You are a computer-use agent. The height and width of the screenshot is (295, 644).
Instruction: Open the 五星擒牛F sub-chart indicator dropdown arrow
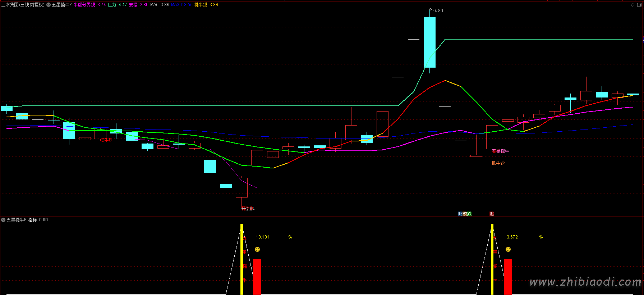point(3,220)
